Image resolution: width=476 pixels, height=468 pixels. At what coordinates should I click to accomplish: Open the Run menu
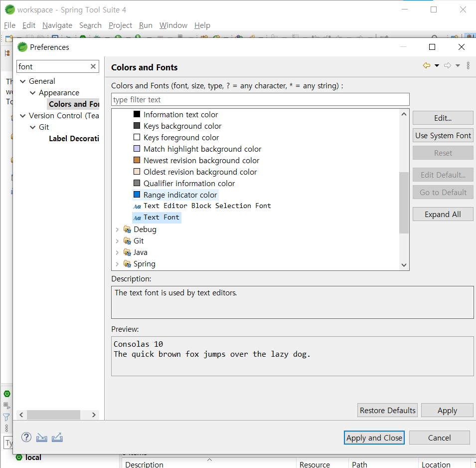pyautogui.click(x=146, y=25)
